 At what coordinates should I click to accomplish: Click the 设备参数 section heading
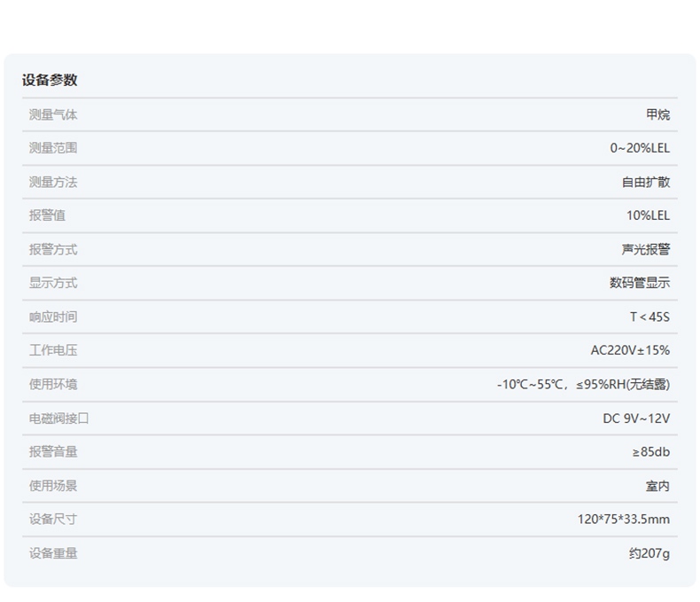(50, 80)
